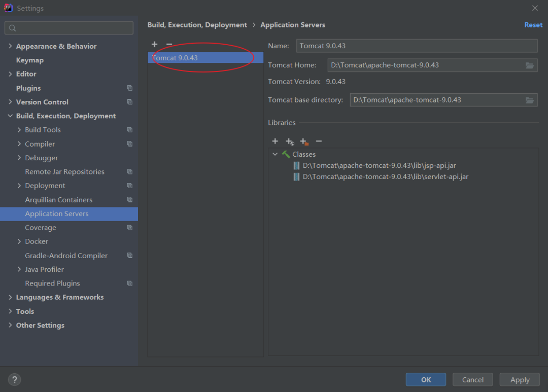Click the add library with globe plus icon
Viewport: 548px width, 392px height.
tap(290, 141)
